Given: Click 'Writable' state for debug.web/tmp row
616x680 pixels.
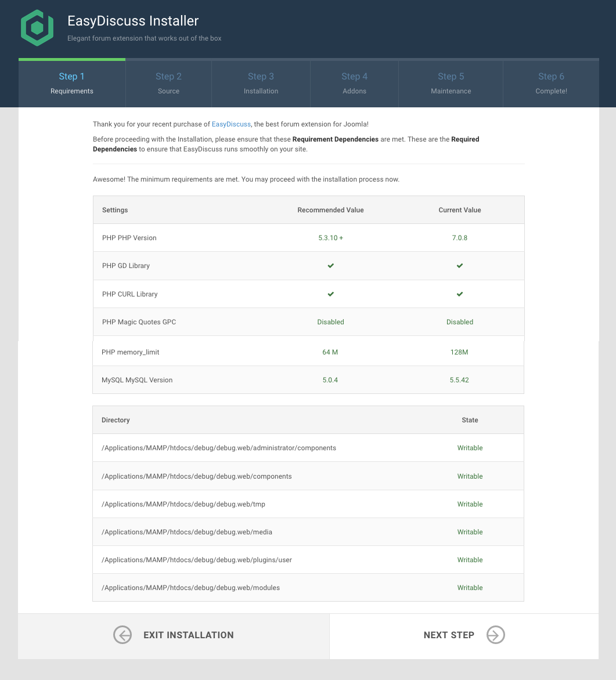Looking at the screenshot, I should pos(470,504).
